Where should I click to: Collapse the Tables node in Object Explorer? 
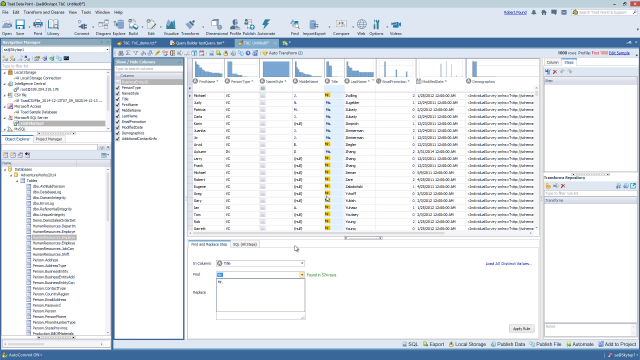pyautogui.click(x=17, y=180)
